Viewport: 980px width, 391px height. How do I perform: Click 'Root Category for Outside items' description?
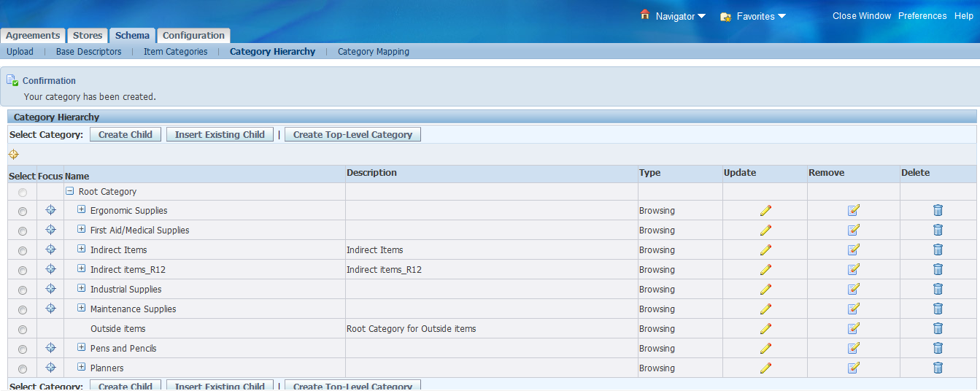point(412,329)
